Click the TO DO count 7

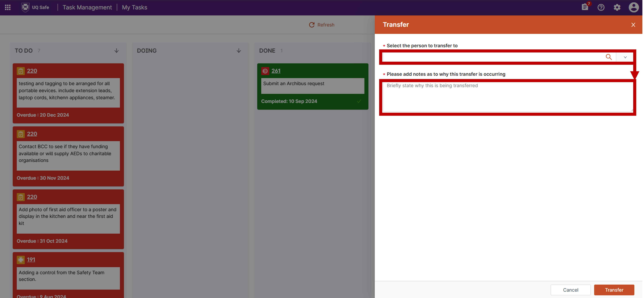tap(39, 51)
